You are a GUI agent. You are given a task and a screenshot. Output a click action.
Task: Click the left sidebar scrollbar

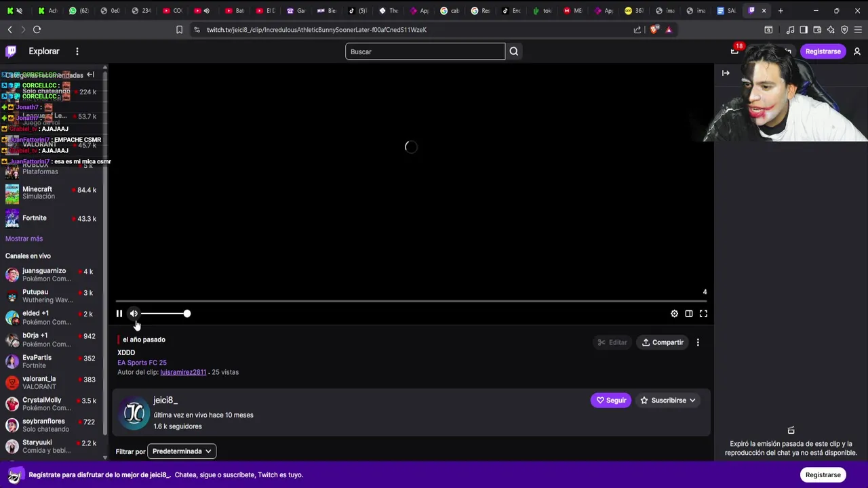point(105,254)
